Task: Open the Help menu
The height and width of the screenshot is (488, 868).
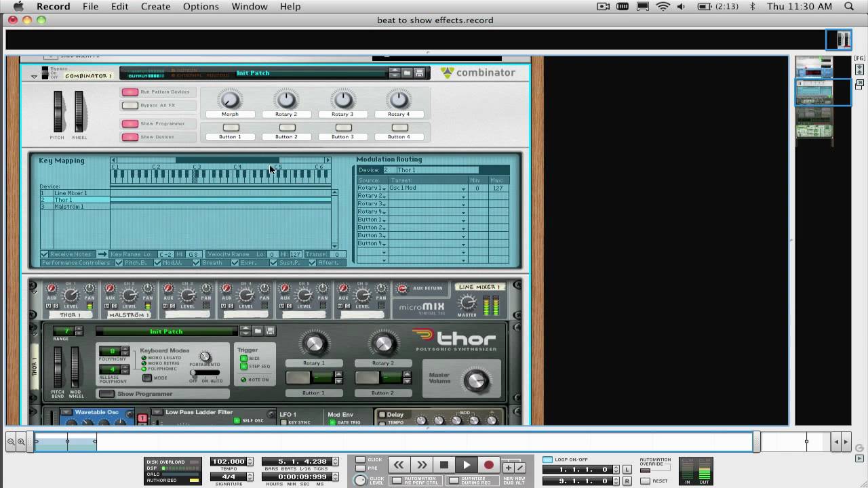Action: point(290,7)
